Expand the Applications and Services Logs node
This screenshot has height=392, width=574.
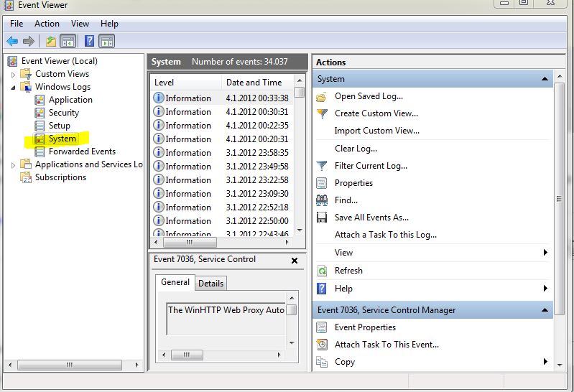[x=13, y=164]
